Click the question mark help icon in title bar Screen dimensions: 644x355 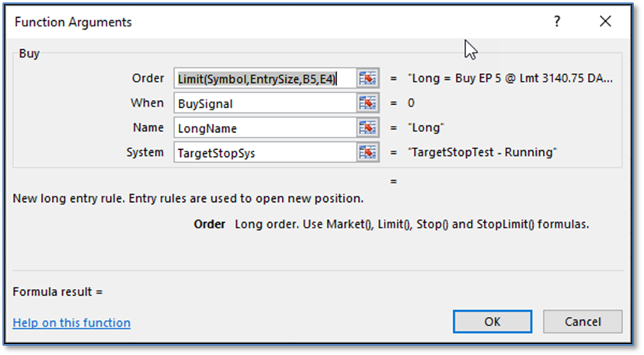[557, 23]
